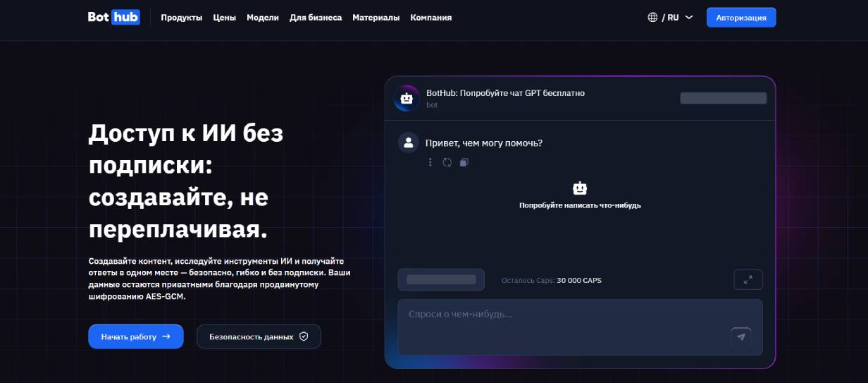Click the BotHub logo

click(113, 17)
